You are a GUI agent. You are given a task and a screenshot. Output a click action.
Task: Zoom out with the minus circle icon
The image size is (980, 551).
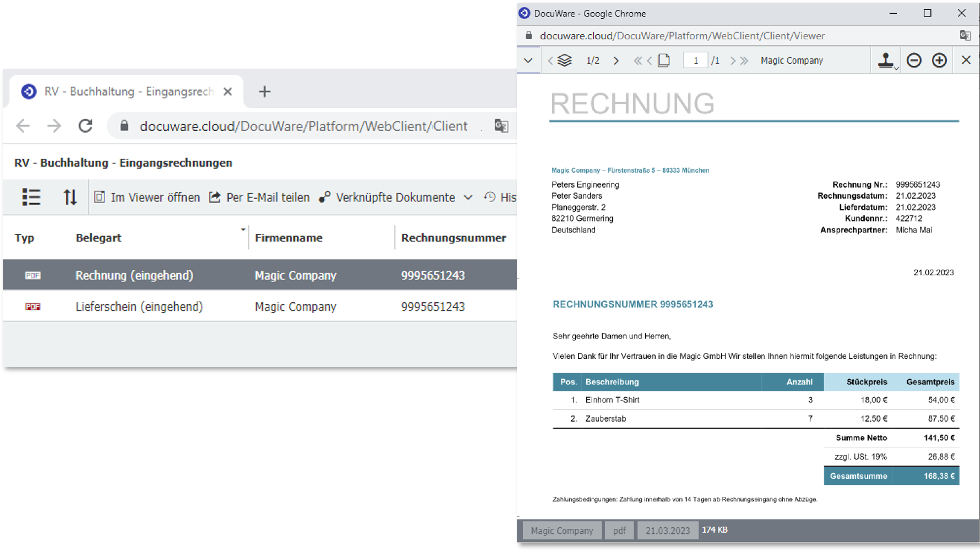tap(913, 60)
